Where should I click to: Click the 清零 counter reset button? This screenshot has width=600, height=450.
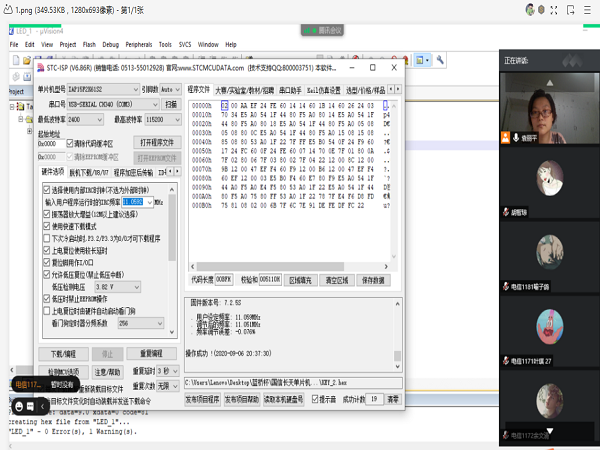coord(393,399)
